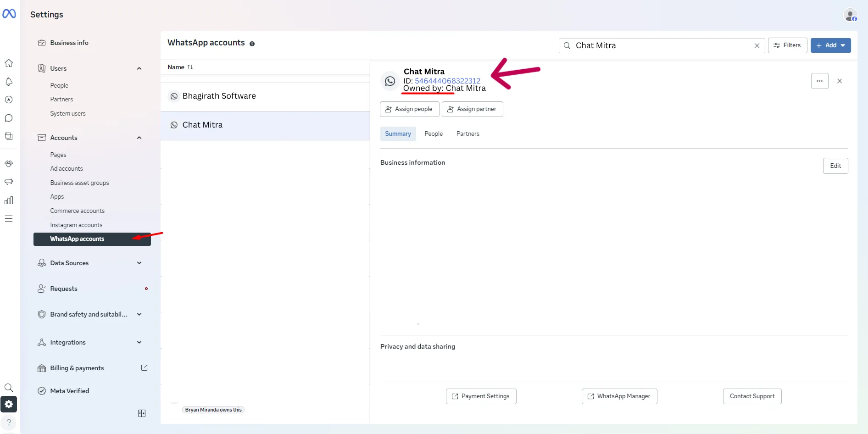The width and height of the screenshot is (868, 434).
Task: Expand the Integrations section
Action: (x=139, y=342)
